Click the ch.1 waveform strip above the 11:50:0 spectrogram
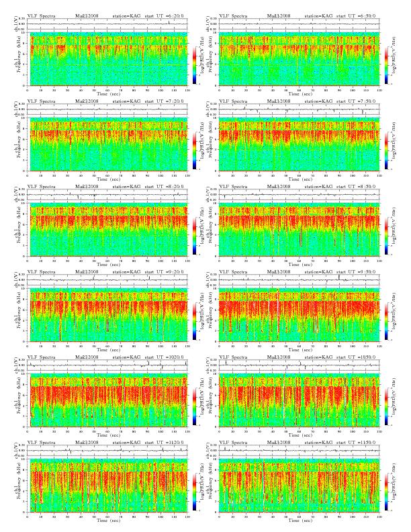This screenshot has height=532, width=411. pos(299,451)
